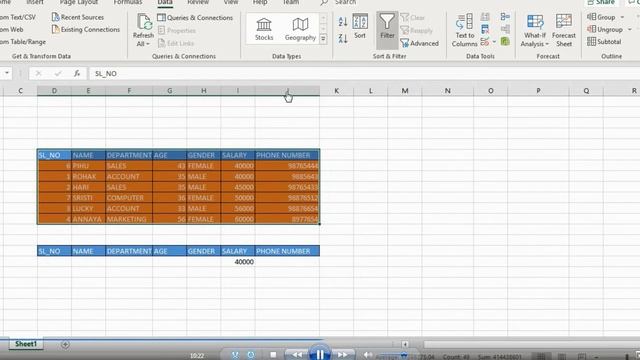Click Existing Connections
This screenshot has width=640, height=360.
[x=86, y=29]
